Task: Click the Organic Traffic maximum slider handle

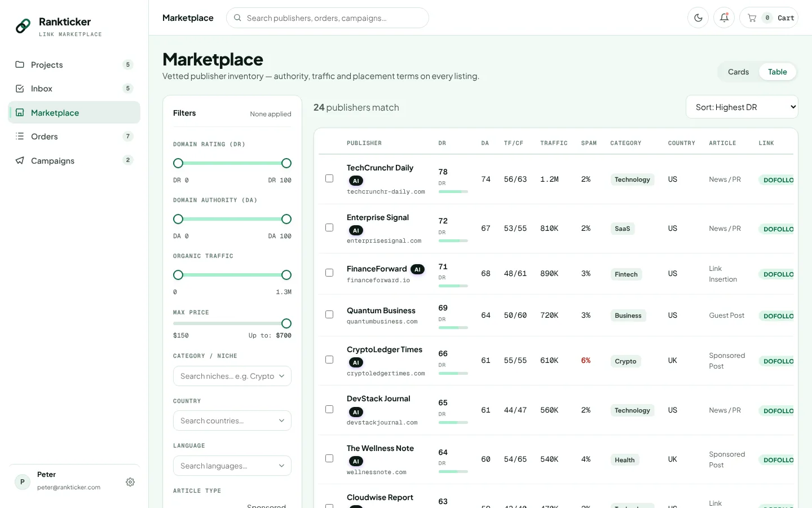Action: point(286,275)
